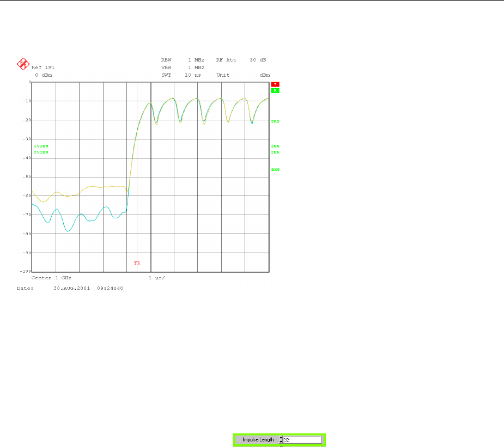Click the -100 axis label

point(26,271)
